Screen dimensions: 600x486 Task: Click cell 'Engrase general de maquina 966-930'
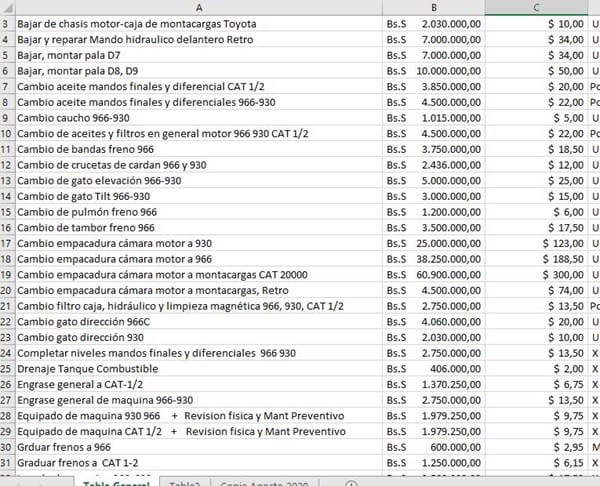199,400
